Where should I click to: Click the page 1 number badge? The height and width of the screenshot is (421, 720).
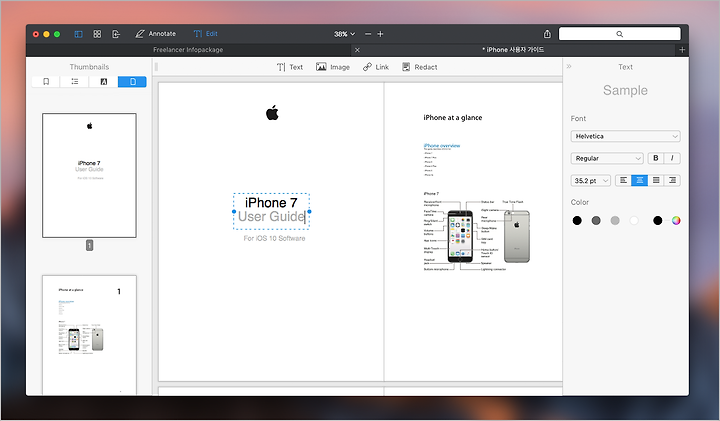click(90, 246)
